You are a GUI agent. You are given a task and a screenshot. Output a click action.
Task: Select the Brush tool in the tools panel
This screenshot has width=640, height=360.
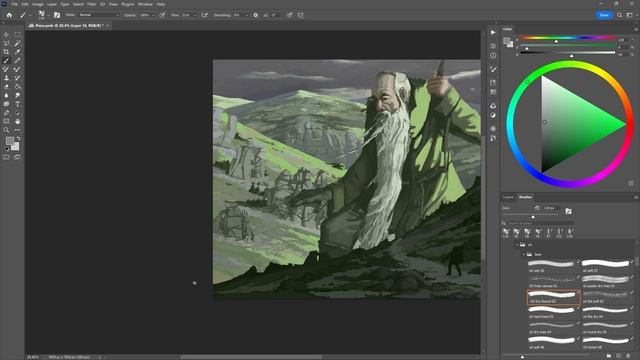6,60
